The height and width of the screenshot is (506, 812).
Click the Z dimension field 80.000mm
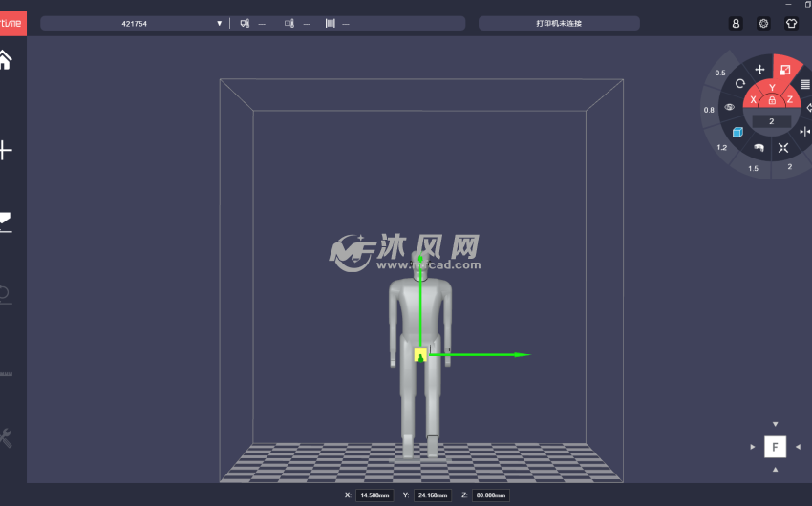pyautogui.click(x=490, y=495)
